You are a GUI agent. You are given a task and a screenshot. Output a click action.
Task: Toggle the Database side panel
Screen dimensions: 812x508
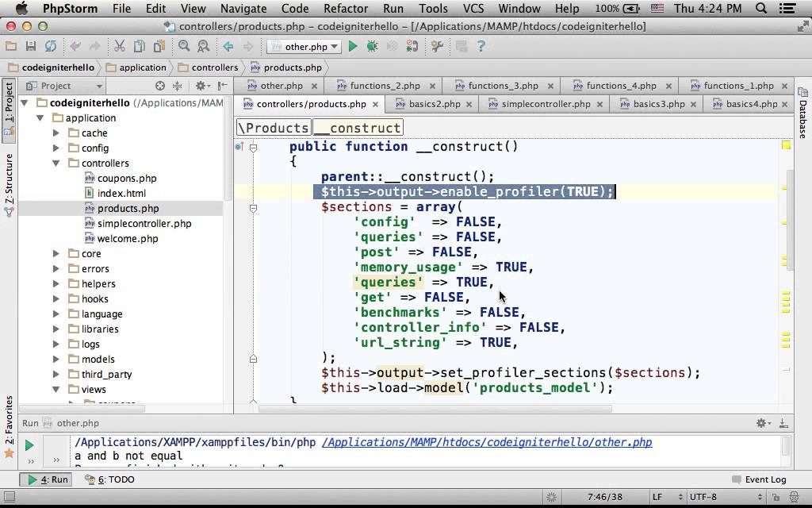pos(802,113)
